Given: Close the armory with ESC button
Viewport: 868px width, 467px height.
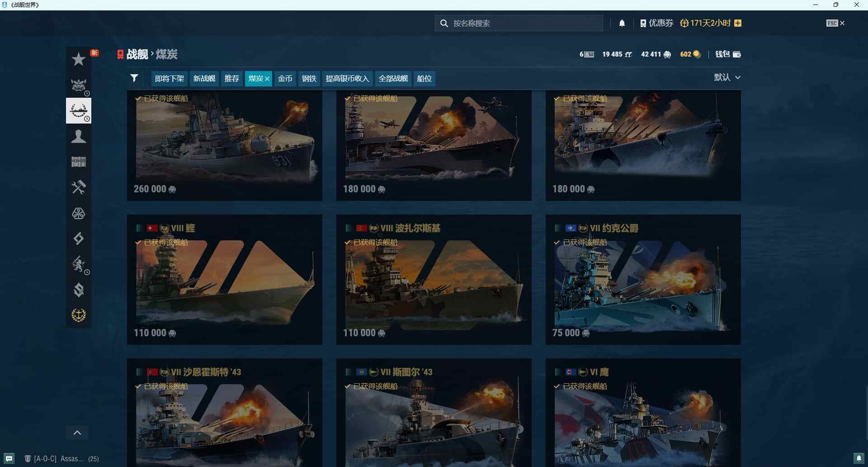Looking at the screenshot, I should tap(835, 23).
